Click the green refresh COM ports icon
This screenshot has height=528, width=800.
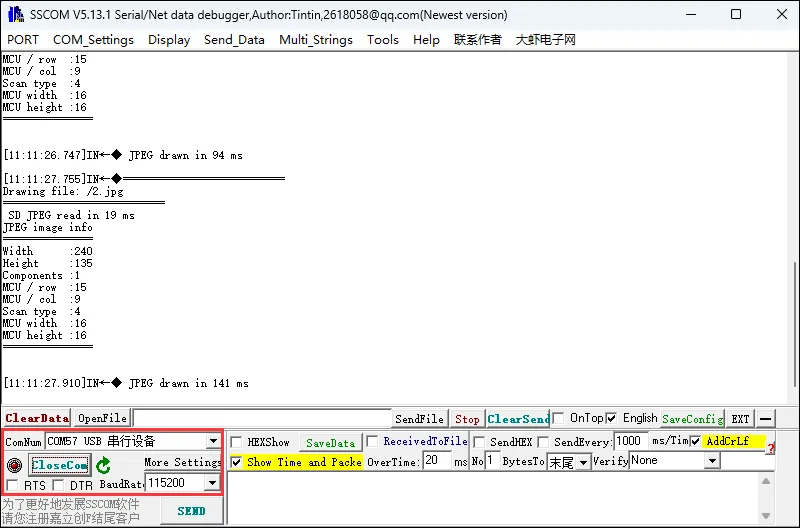tap(103, 465)
